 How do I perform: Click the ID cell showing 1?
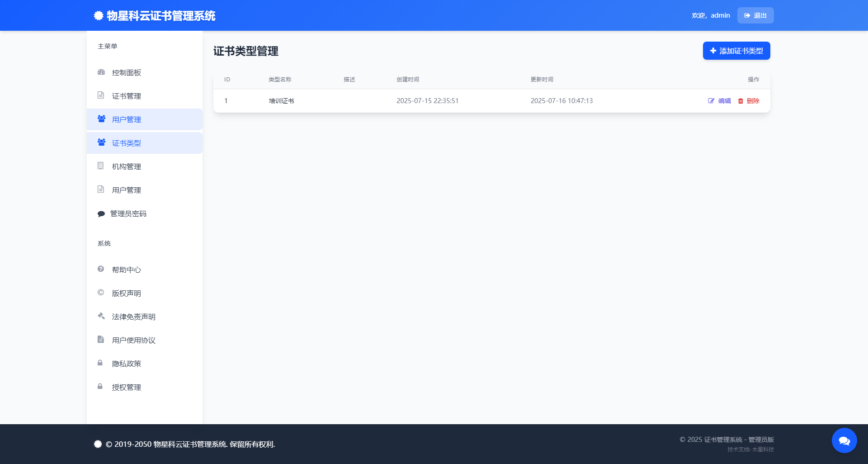pyautogui.click(x=226, y=101)
